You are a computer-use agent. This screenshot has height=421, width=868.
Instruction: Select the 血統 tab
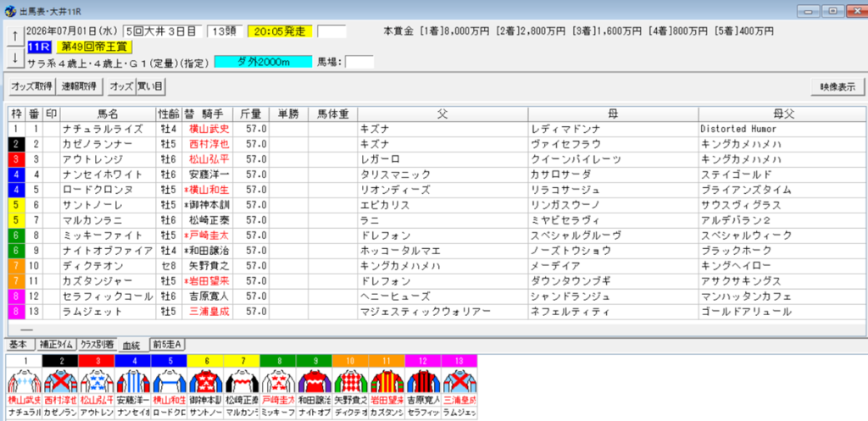coord(132,346)
